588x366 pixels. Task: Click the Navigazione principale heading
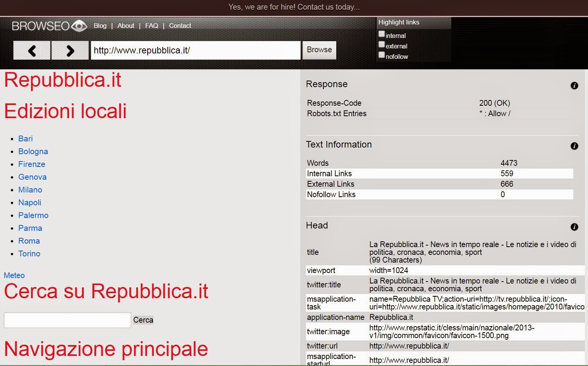click(106, 349)
